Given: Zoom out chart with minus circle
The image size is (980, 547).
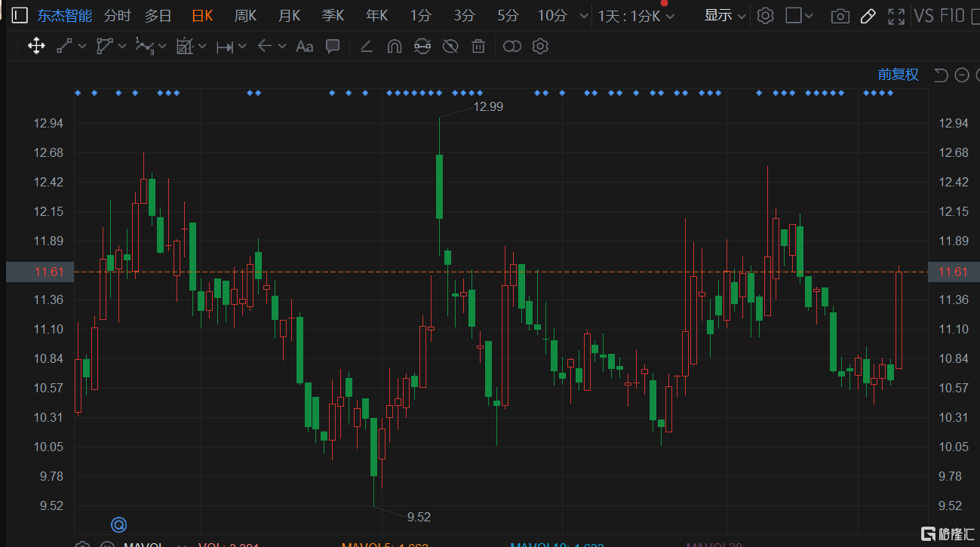Looking at the screenshot, I should 962,75.
